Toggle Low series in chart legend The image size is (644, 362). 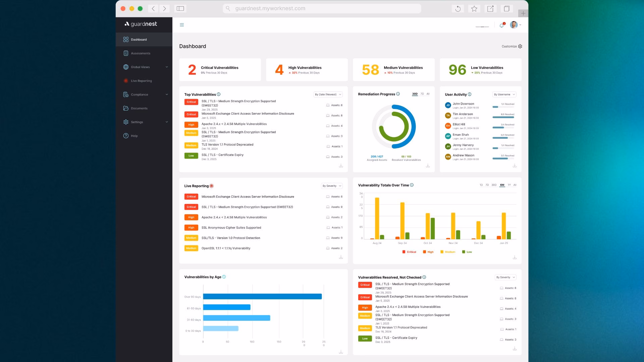pyautogui.click(x=467, y=252)
